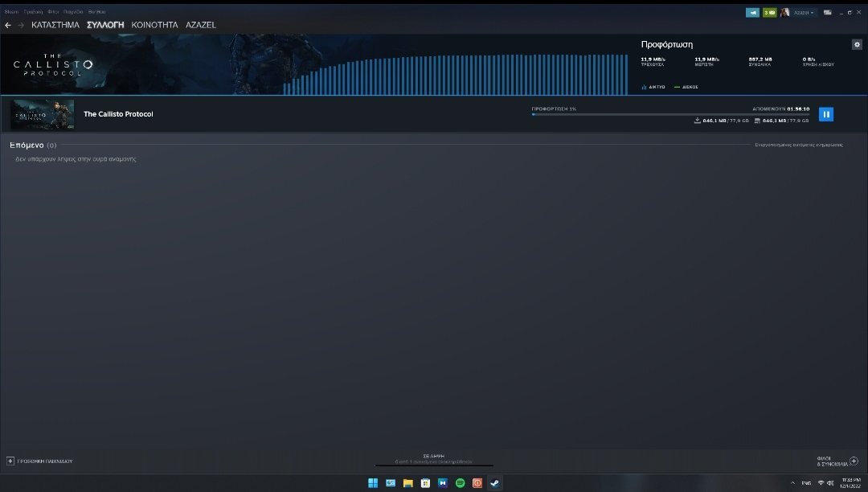Toggle the ΔΙΚΤΥΟ network graph legend
Screen dimensions: 868x492
click(x=653, y=87)
